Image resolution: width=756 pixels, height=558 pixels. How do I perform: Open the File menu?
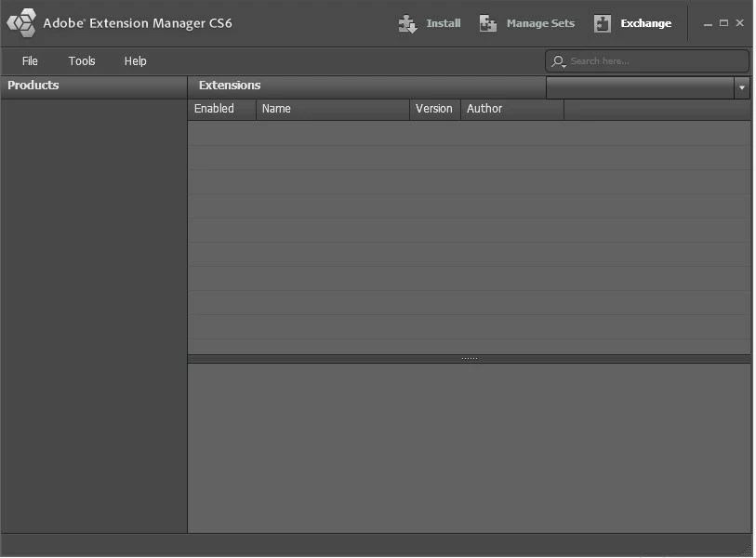pos(30,61)
